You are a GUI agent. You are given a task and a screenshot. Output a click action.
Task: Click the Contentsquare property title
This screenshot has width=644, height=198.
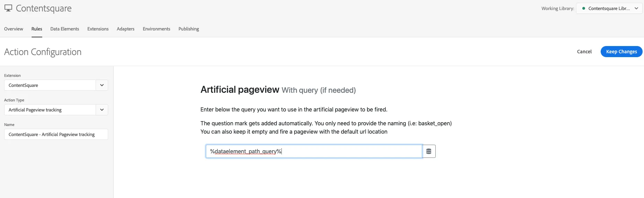coord(44,8)
